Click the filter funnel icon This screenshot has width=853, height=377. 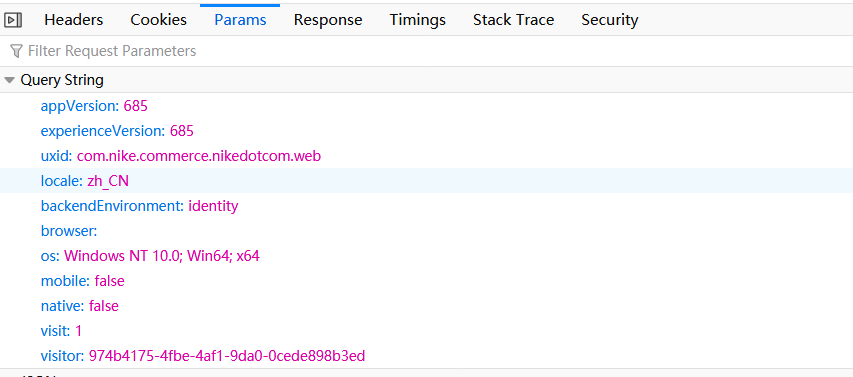click(x=16, y=51)
